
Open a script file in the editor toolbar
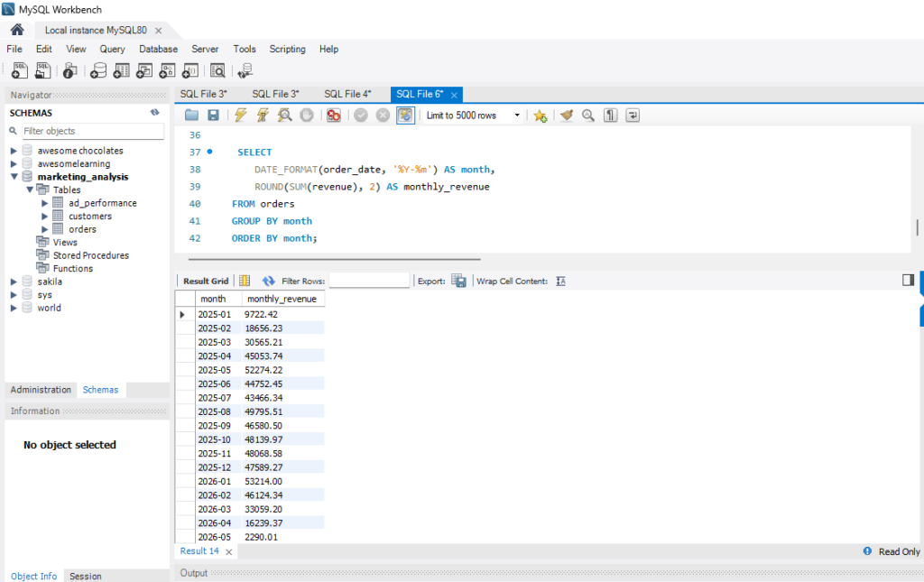point(191,115)
